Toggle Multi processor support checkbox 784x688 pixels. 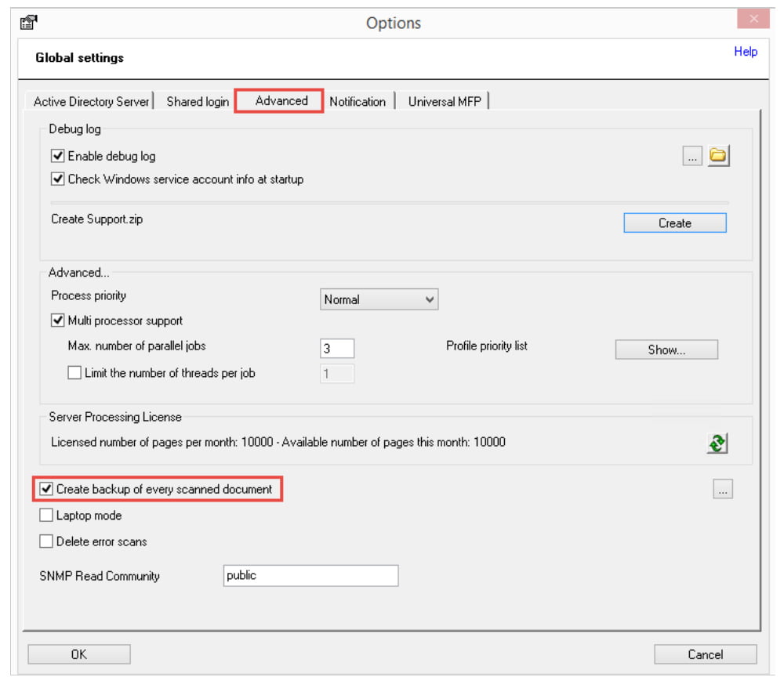tap(57, 320)
